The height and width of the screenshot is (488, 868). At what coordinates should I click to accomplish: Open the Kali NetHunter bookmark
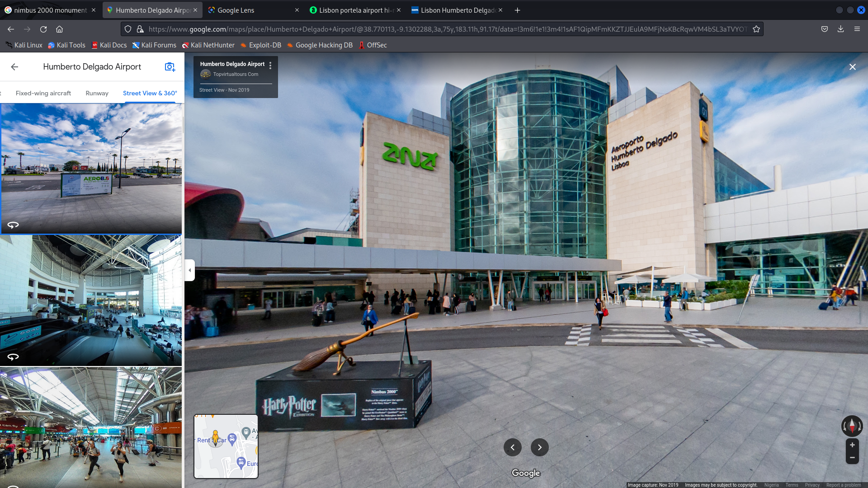coord(208,45)
